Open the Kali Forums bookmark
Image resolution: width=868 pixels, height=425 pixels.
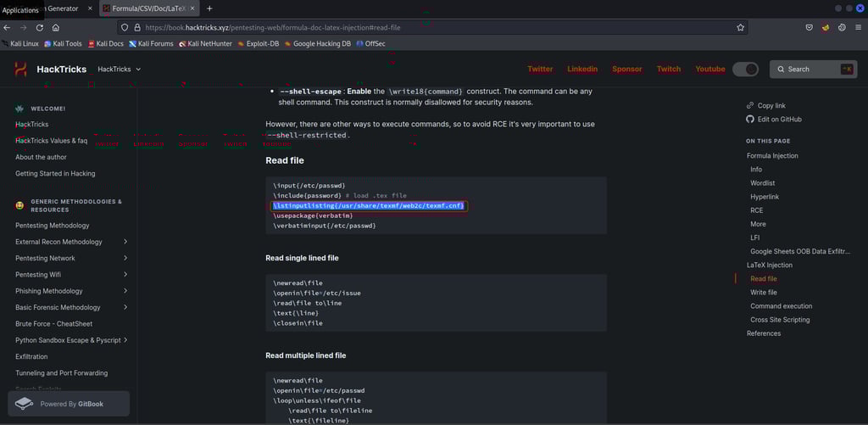pos(151,43)
